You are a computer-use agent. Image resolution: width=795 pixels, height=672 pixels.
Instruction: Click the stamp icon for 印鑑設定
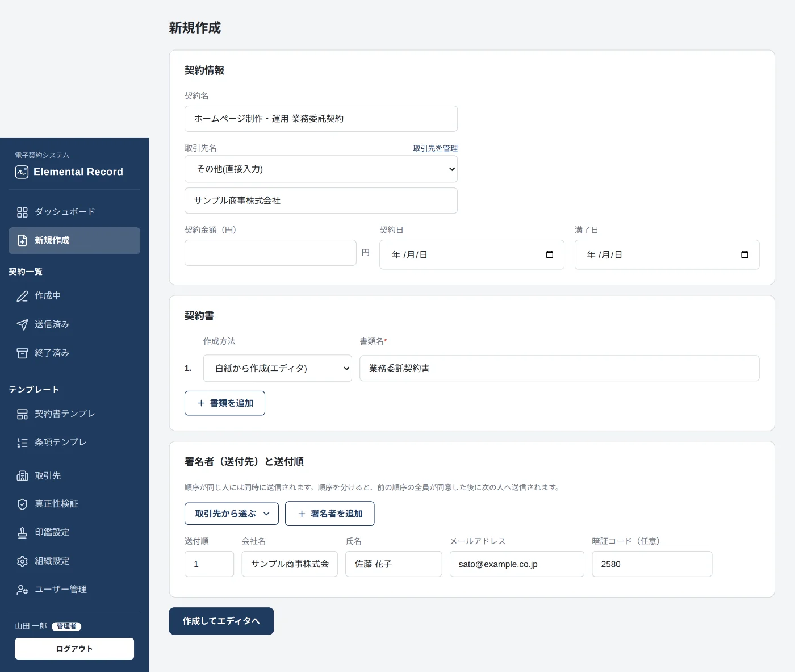(22, 532)
